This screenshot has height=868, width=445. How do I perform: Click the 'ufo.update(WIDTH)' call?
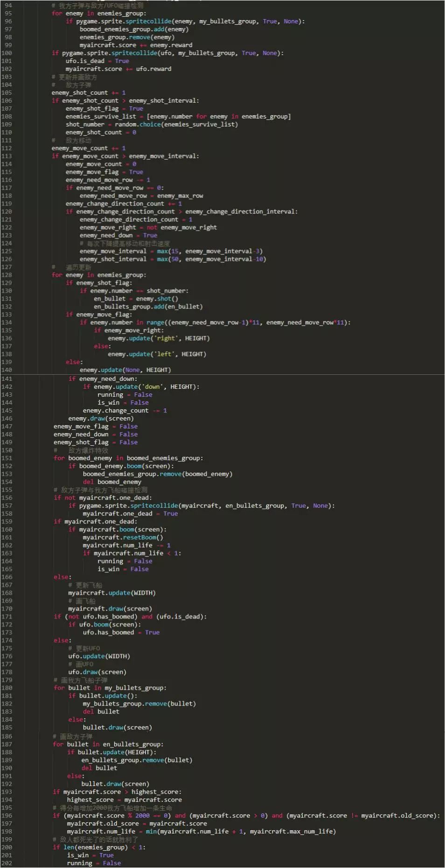[99, 657]
